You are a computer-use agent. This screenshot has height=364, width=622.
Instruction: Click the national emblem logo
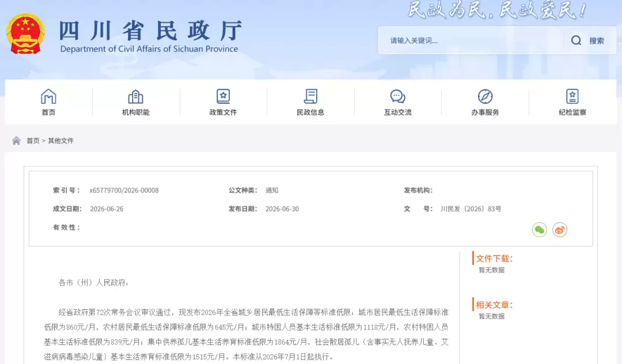(x=25, y=33)
